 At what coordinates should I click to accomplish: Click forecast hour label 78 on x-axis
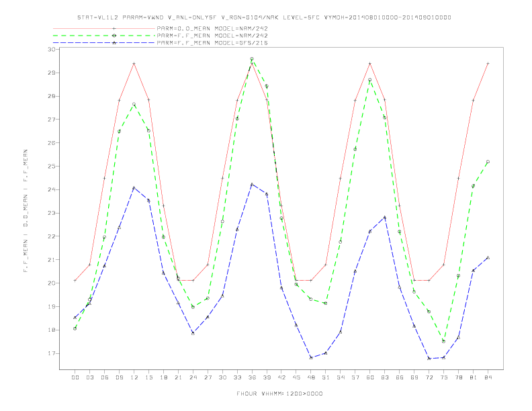point(458,377)
